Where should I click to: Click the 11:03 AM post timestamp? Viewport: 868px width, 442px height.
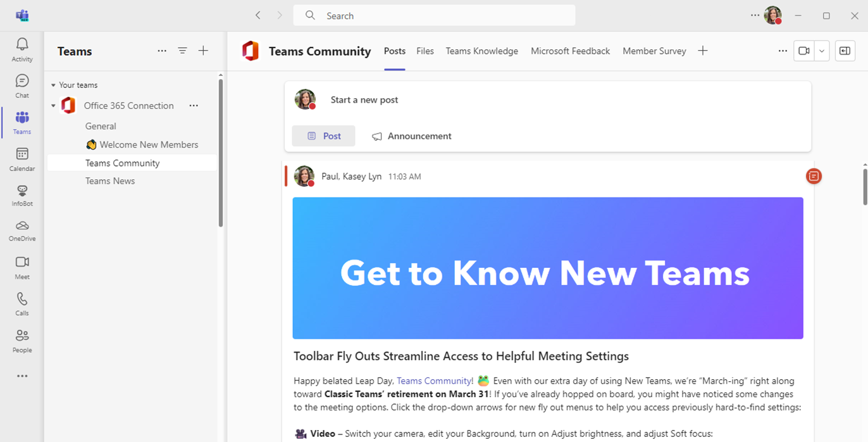[404, 177]
